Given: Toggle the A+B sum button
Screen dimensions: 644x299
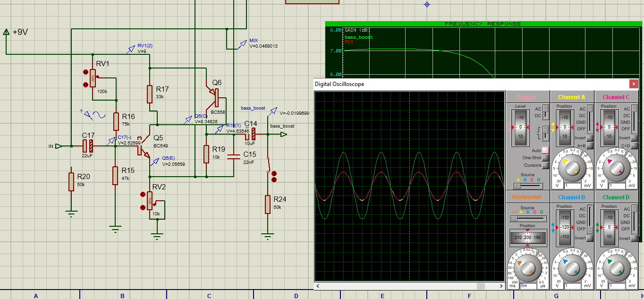Looking at the screenshot, I should (x=590, y=145).
